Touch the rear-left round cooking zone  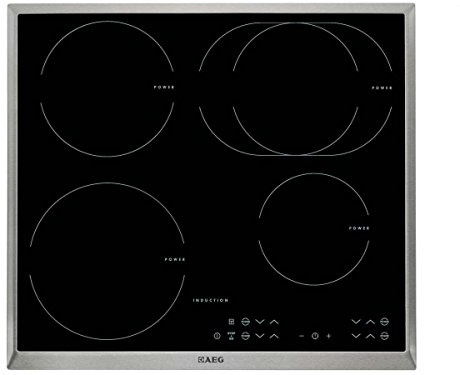[x=107, y=89]
